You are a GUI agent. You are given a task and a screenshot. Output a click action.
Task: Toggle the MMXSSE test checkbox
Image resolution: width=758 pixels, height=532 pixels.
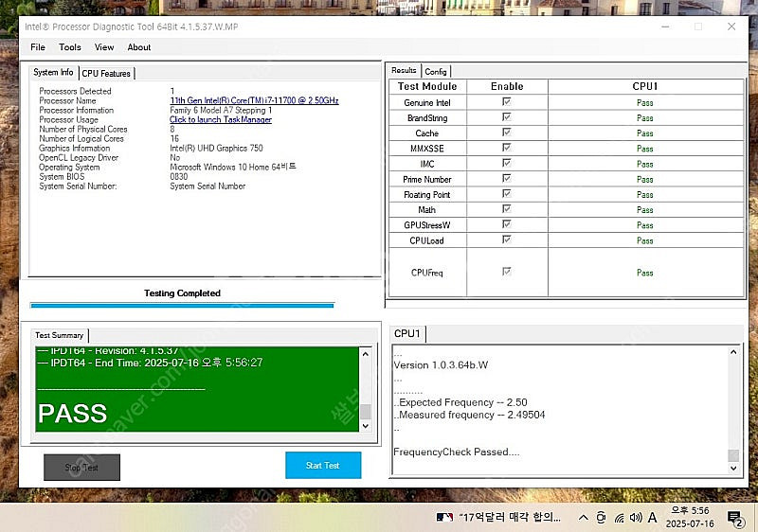point(507,148)
